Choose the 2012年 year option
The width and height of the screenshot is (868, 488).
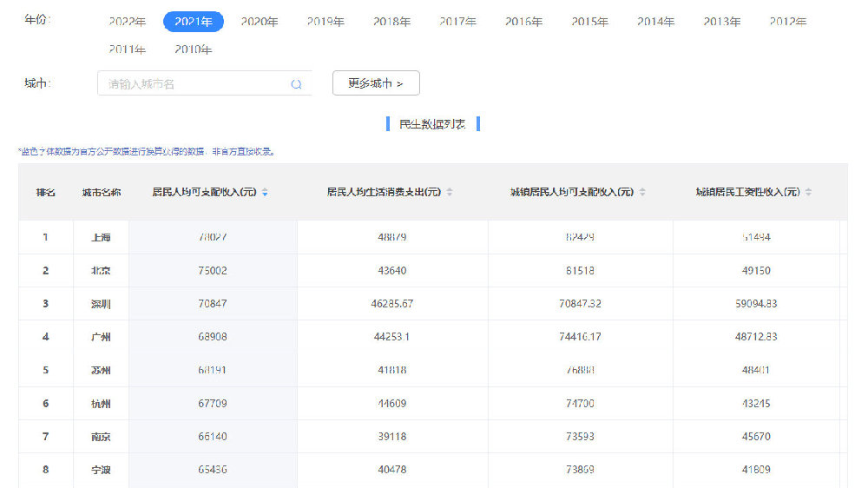788,22
